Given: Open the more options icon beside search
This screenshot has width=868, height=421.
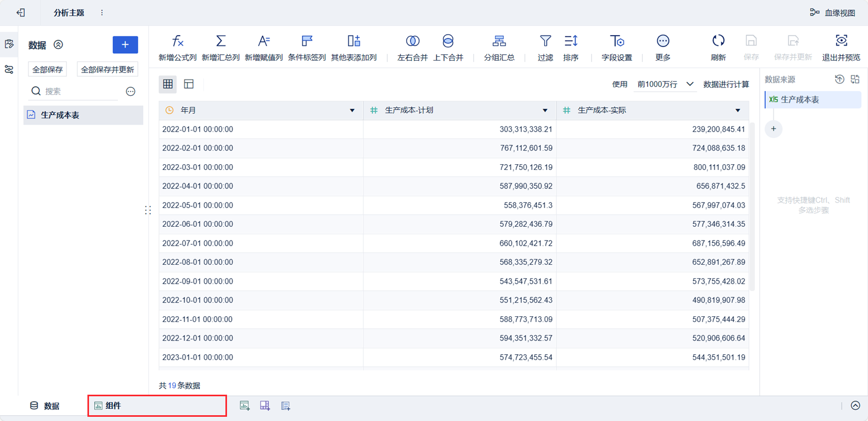Looking at the screenshot, I should click(x=131, y=92).
